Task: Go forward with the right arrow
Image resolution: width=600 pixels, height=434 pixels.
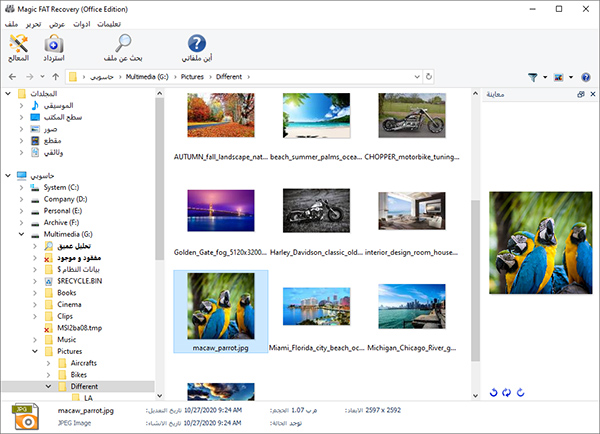Action: pyautogui.click(x=29, y=77)
